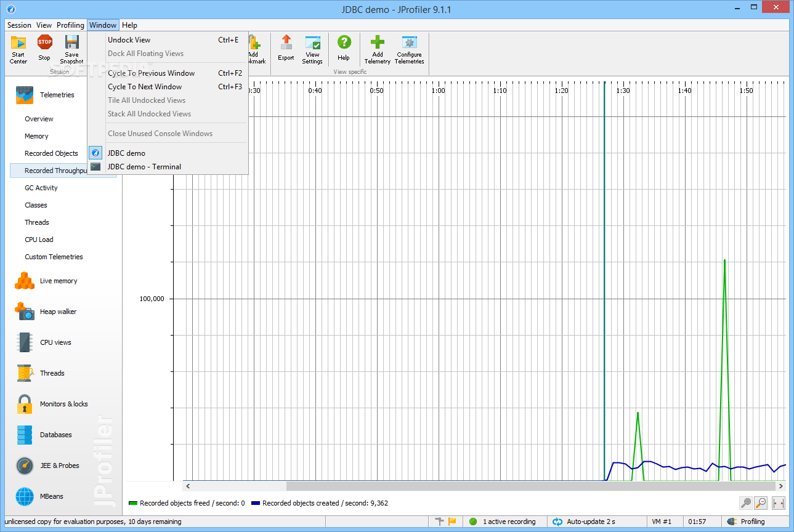Click the 1:30 timeline label
The width and height of the screenshot is (794, 532).
point(623,91)
